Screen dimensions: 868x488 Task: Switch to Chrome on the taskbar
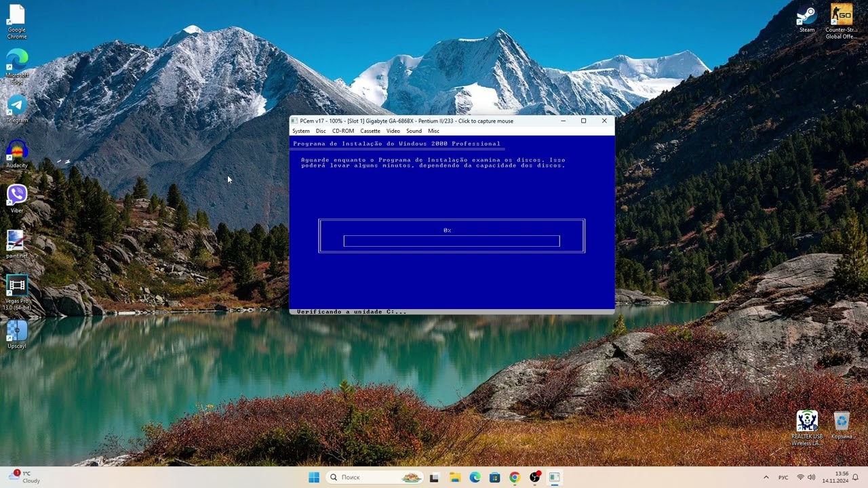pos(515,477)
